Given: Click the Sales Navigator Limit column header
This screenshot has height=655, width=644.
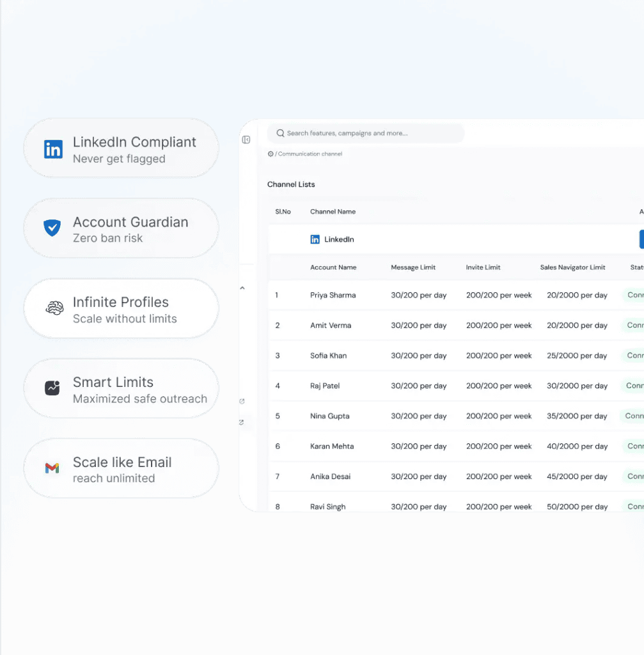Looking at the screenshot, I should click(x=572, y=267).
